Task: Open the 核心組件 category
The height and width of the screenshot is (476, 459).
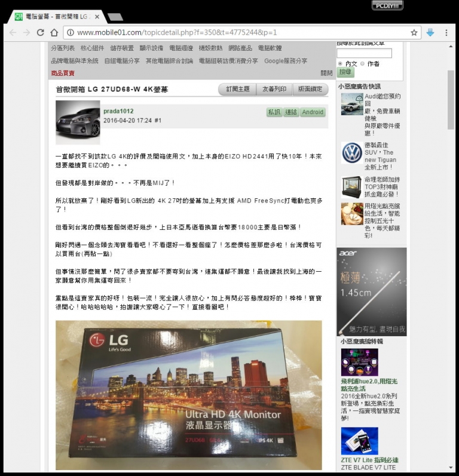Action: click(x=92, y=48)
